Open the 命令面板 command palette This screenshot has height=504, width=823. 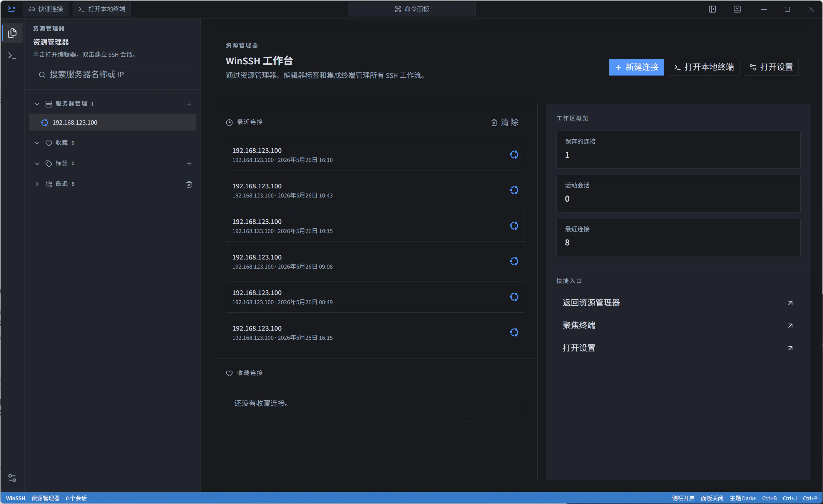411,9
